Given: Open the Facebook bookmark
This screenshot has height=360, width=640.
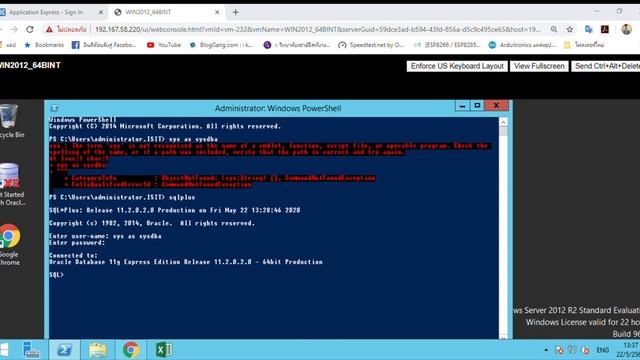Looking at the screenshot, I should [104, 45].
